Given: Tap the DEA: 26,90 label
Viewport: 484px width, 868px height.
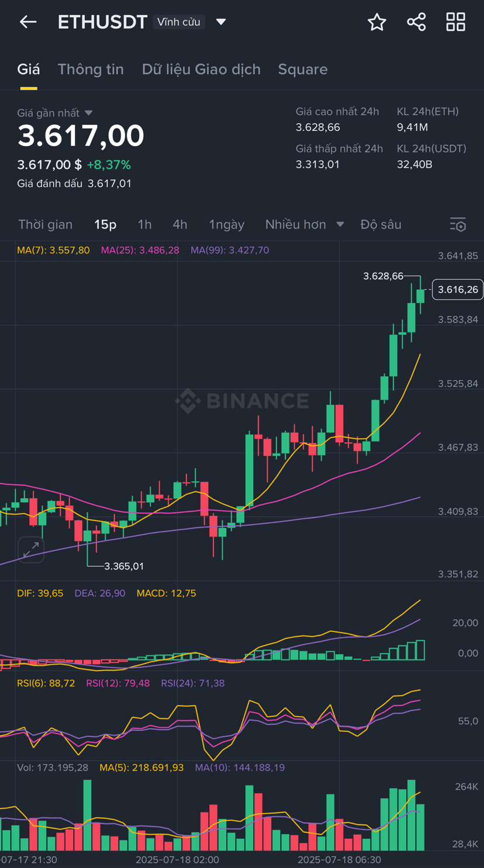Looking at the screenshot, I should (x=100, y=593).
